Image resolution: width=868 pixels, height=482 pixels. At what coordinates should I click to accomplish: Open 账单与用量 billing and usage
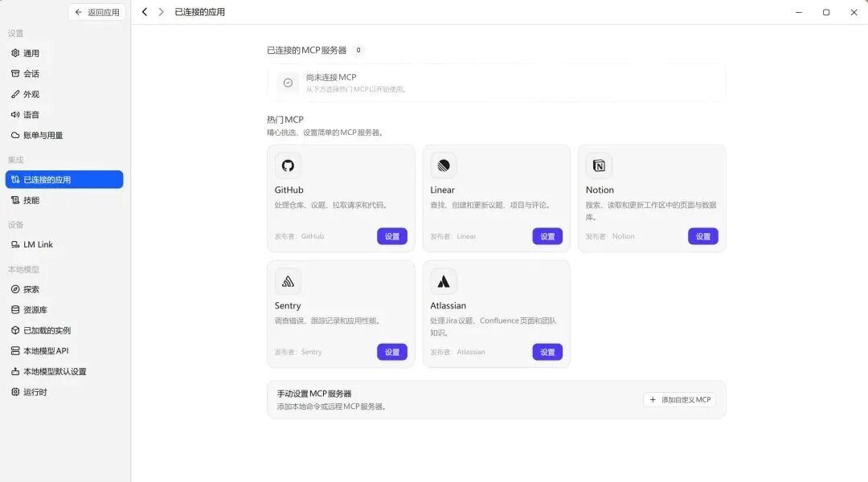tap(64, 135)
